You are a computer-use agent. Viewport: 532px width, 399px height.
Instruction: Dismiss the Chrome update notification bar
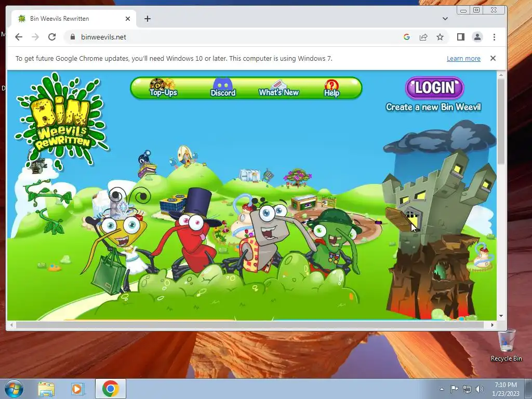(493, 58)
